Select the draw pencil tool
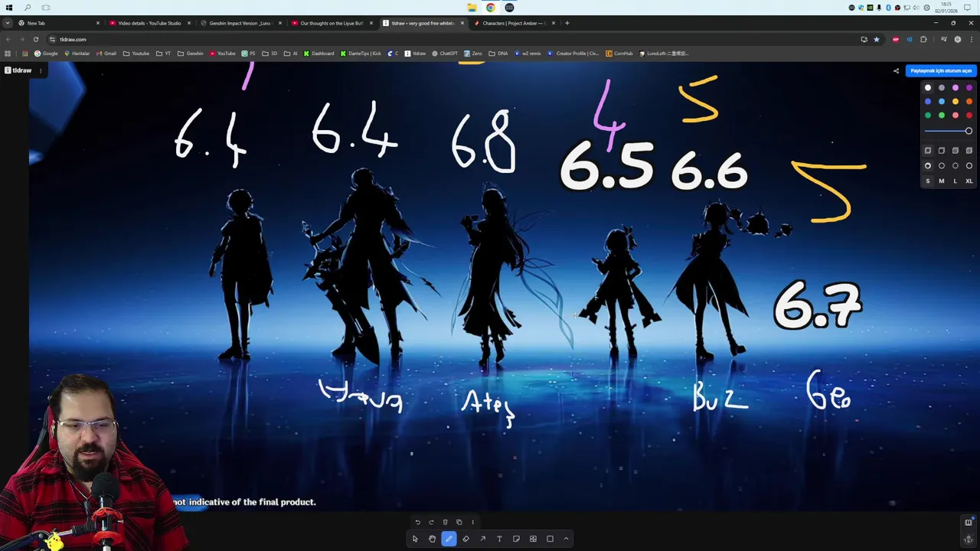The image size is (980, 551). point(449,539)
